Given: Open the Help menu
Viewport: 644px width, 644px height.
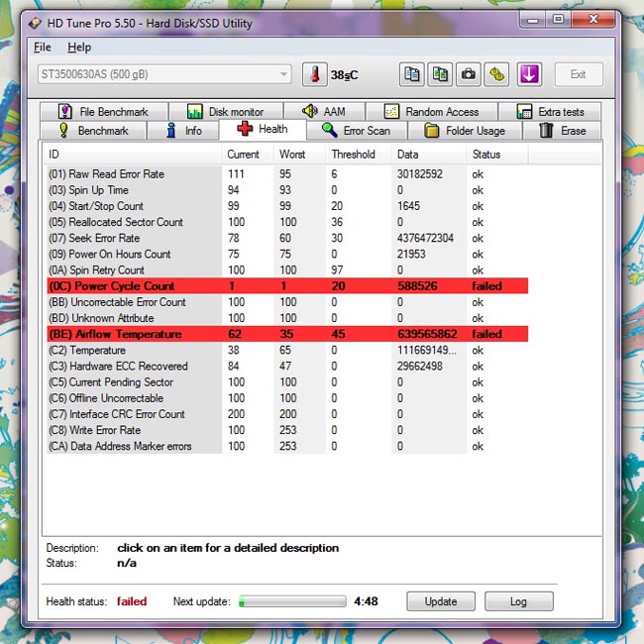Looking at the screenshot, I should click(x=79, y=48).
